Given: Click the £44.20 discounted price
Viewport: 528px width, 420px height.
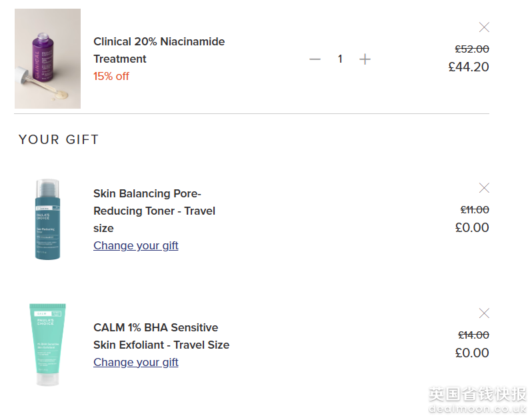Looking at the screenshot, I should [x=469, y=67].
